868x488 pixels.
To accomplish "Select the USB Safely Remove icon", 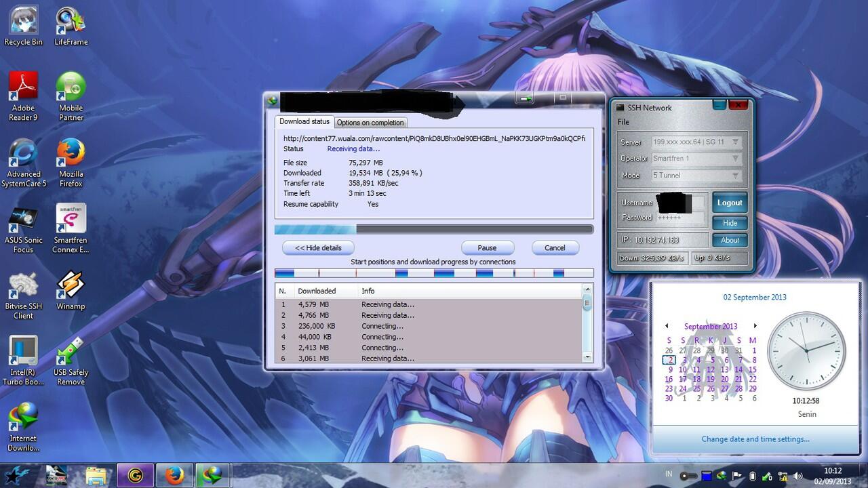I will coord(71,361).
